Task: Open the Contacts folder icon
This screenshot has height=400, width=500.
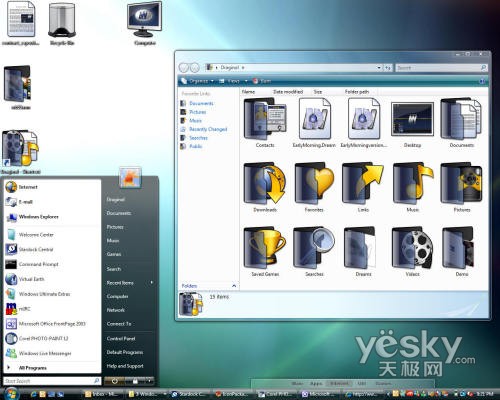Action: (x=265, y=119)
